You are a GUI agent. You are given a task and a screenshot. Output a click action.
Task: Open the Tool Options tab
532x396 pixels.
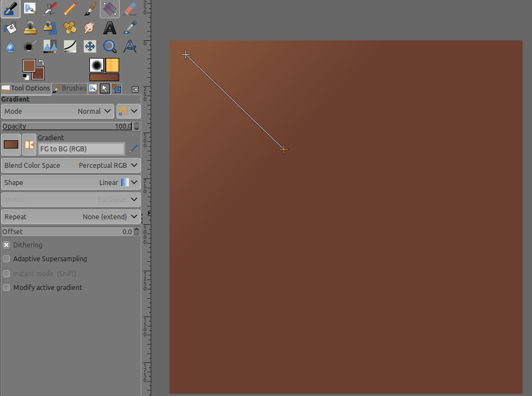[26, 88]
